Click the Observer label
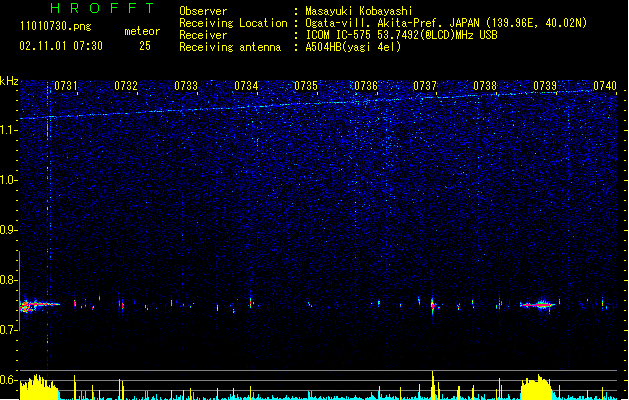Screen dimensions: 629x400 click(x=203, y=11)
